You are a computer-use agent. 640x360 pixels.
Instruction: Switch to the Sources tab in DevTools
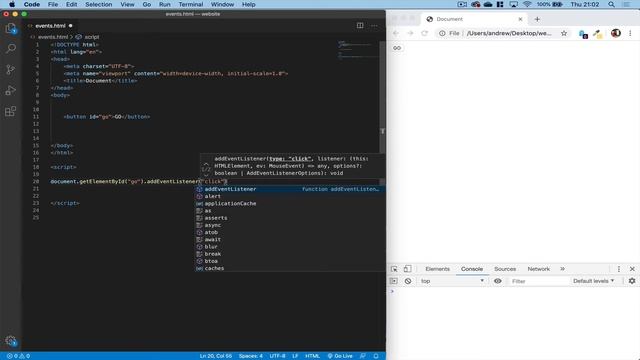[505, 269]
